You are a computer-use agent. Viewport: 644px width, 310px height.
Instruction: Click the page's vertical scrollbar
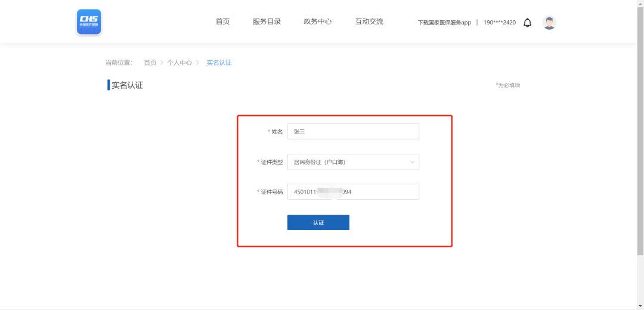pyautogui.click(x=640, y=149)
